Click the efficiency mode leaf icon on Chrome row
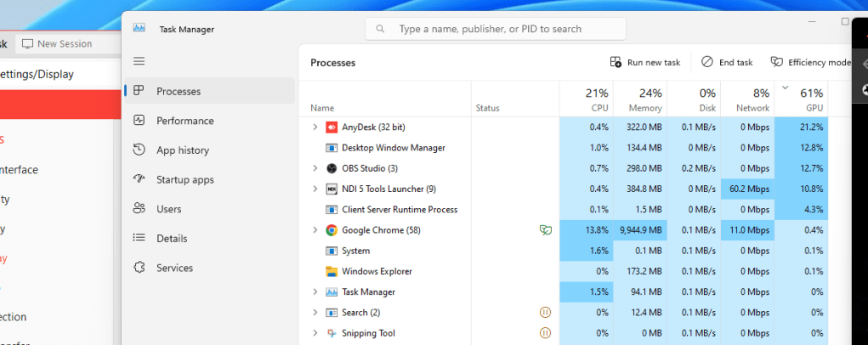Viewport: 868px width, 345px height. [545, 230]
